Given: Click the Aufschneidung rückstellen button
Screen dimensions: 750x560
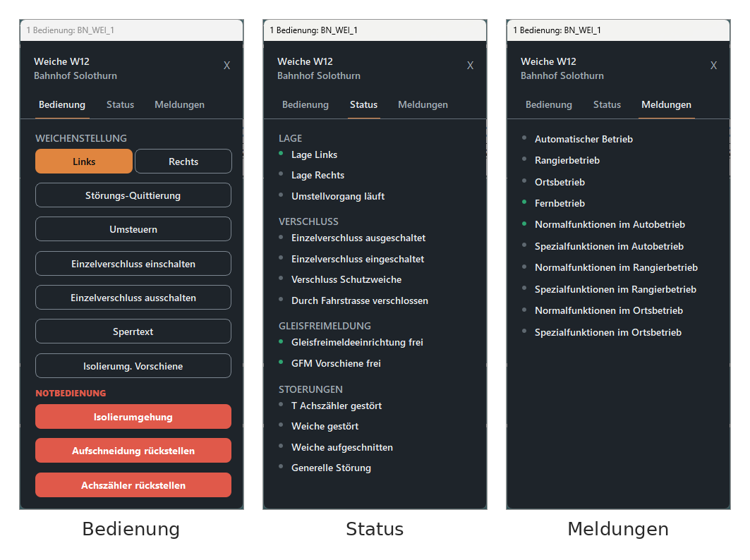Looking at the screenshot, I should tap(133, 451).
